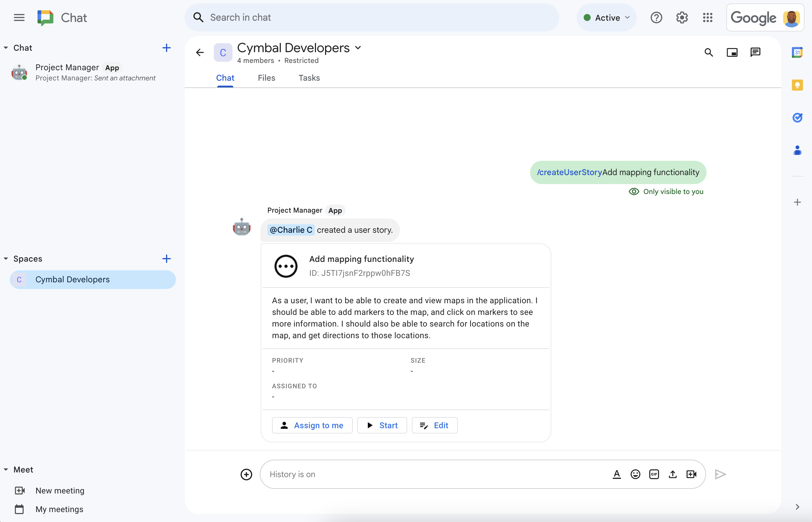Viewport: 812px width, 522px height.
Task: Click the Tasks tab in Cymbal Developers
Action: pyautogui.click(x=308, y=77)
